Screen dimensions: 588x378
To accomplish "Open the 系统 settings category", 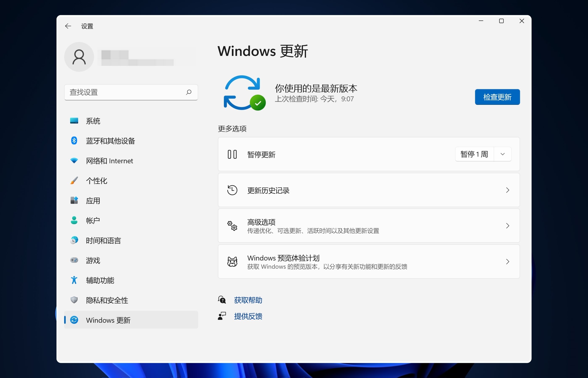I will [131, 121].
